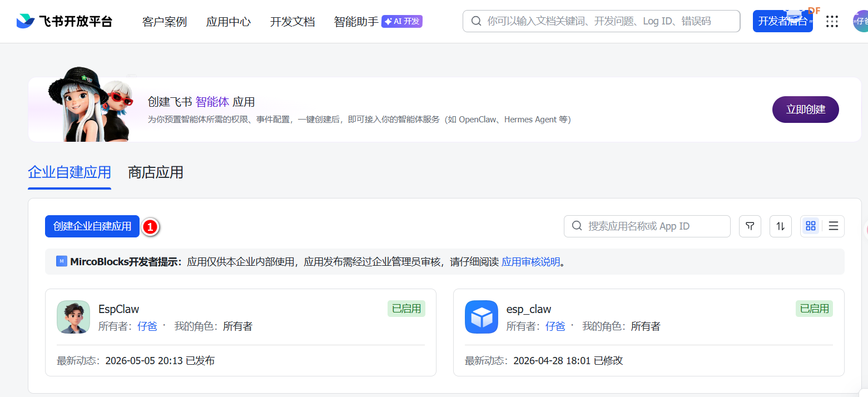Switch to grid card view
The height and width of the screenshot is (397, 868).
point(811,226)
